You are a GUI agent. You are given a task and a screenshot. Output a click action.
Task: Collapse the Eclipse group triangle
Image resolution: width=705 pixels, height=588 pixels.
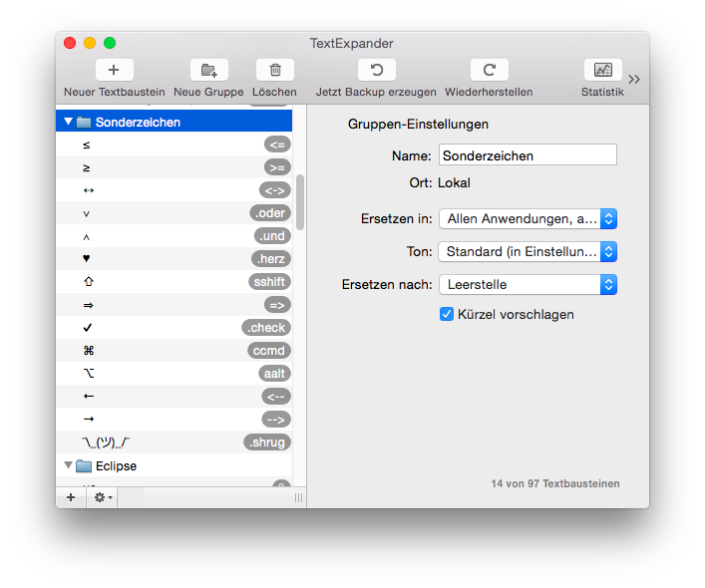pos(69,465)
